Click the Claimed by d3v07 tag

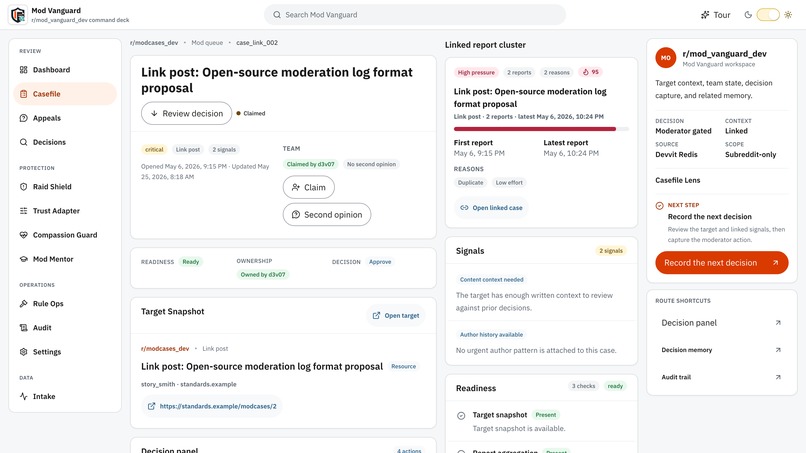310,165
